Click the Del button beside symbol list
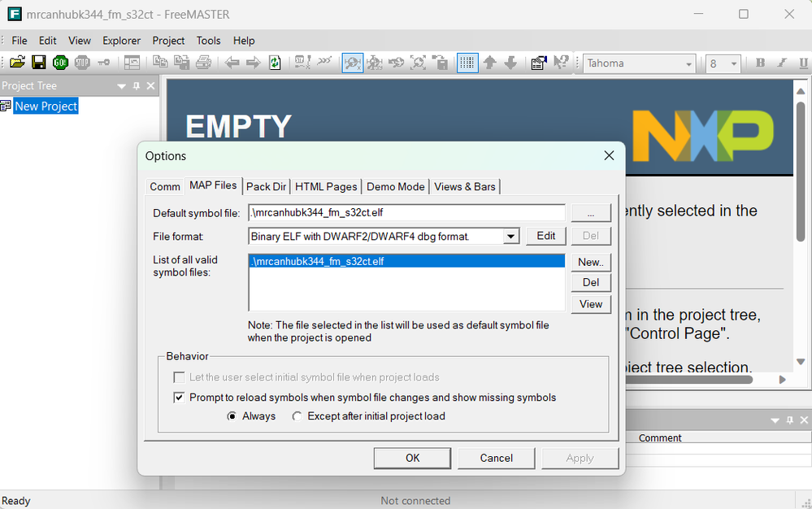The height and width of the screenshot is (509, 812). click(591, 283)
